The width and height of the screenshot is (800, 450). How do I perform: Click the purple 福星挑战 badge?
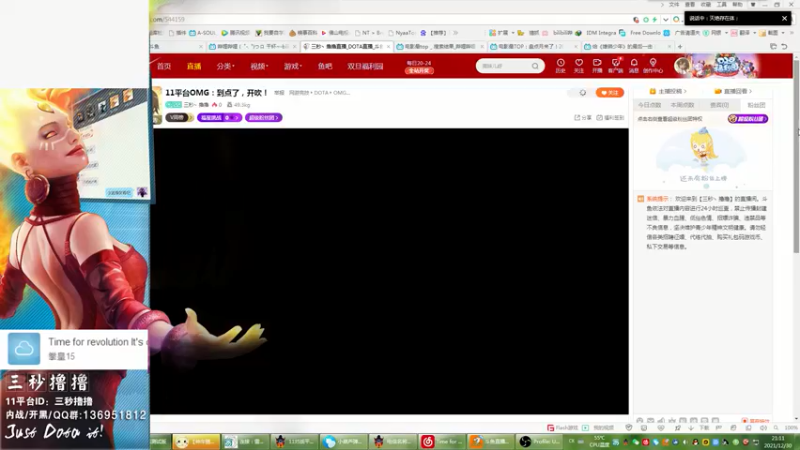point(219,117)
